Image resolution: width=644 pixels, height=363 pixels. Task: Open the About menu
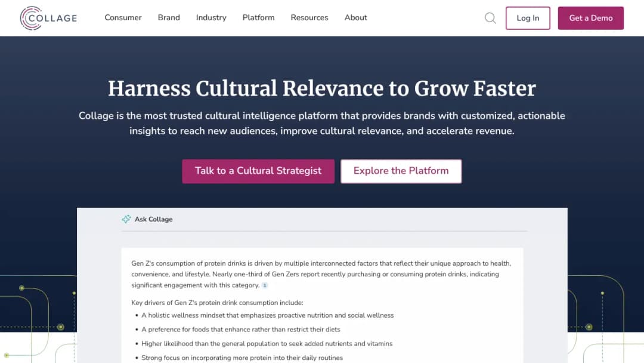tap(355, 18)
